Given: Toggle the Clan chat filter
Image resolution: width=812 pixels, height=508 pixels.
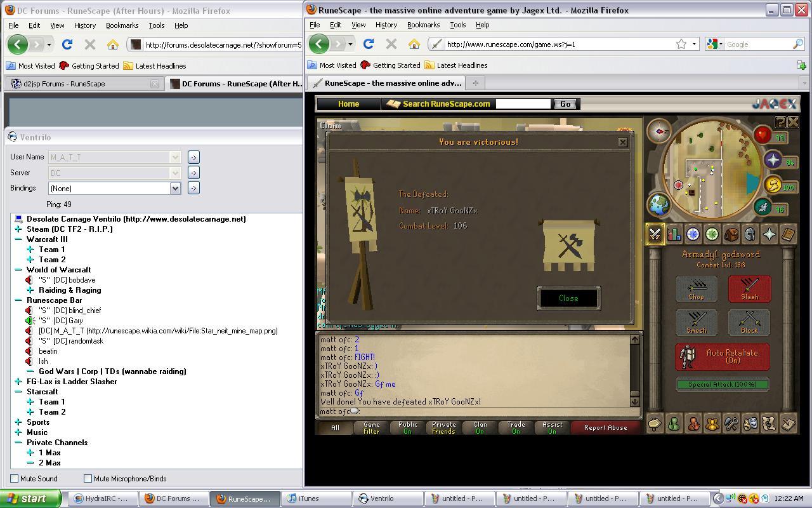Looking at the screenshot, I should tap(480, 427).
